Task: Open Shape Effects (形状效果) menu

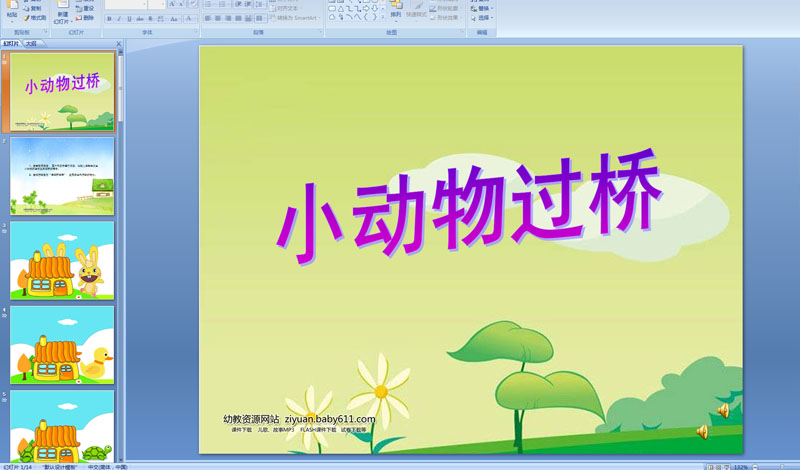Action: coord(447,17)
